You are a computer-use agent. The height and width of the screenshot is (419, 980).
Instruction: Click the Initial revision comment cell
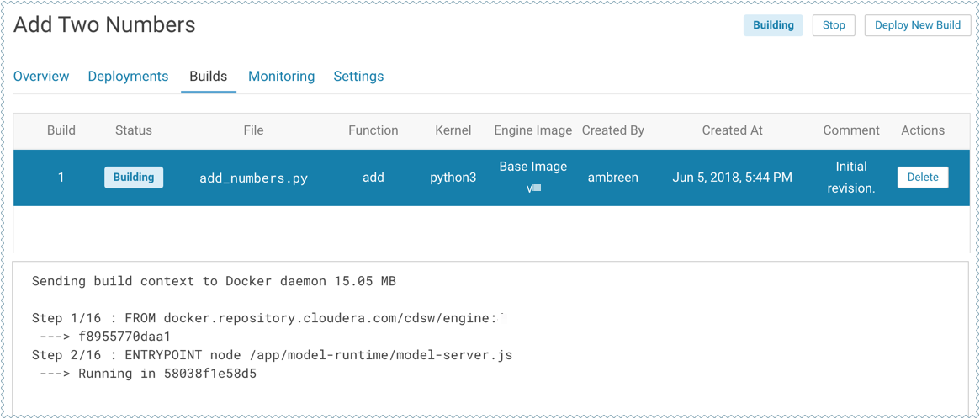[x=850, y=178]
